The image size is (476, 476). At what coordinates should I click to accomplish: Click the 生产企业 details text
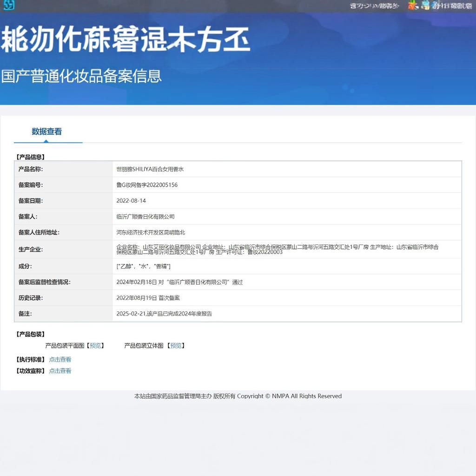coord(278,249)
